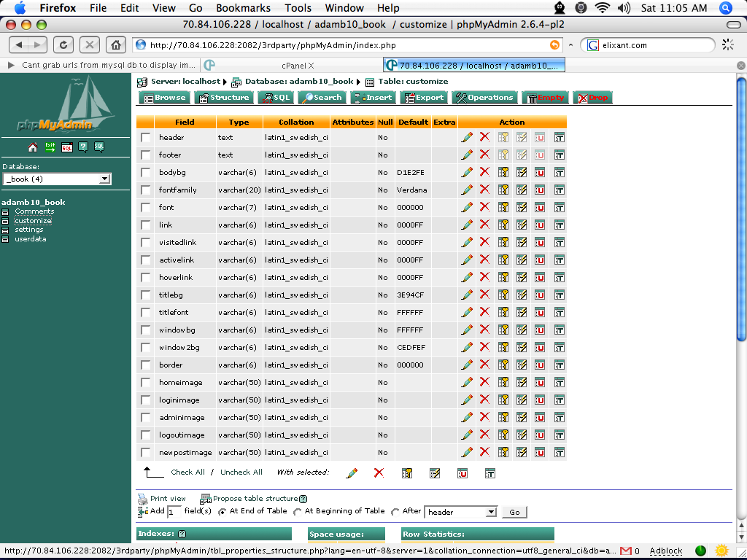Tick the checkbox next to windowbg field
The width and height of the screenshot is (747, 560).
pyautogui.click(x=145, y=330)
